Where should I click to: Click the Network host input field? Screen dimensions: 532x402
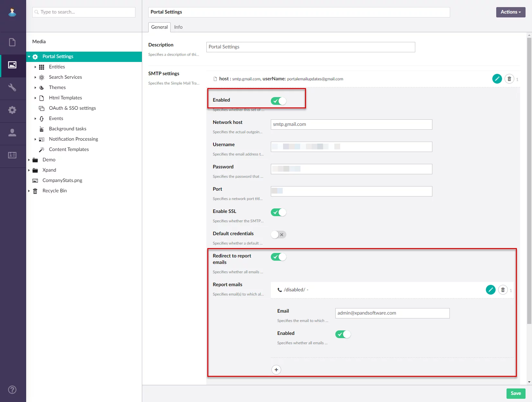pyautogui.click(x=351, y=125)
